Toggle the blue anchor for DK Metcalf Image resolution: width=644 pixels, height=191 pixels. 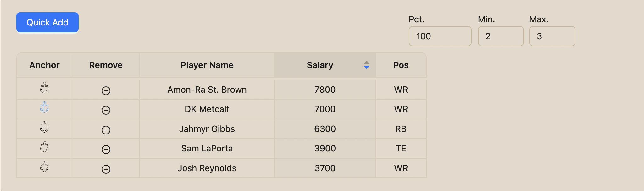(44, 107)
